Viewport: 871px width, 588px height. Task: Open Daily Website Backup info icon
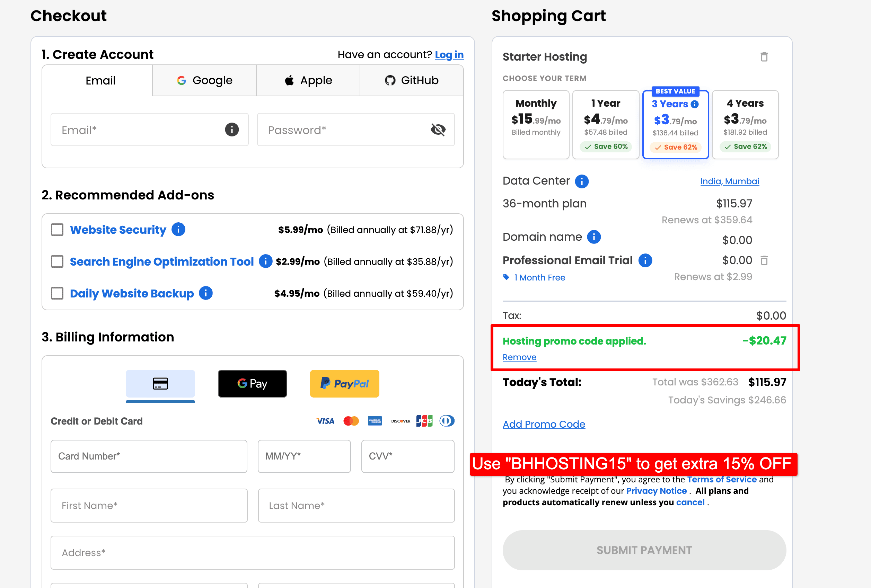(206, 293)
